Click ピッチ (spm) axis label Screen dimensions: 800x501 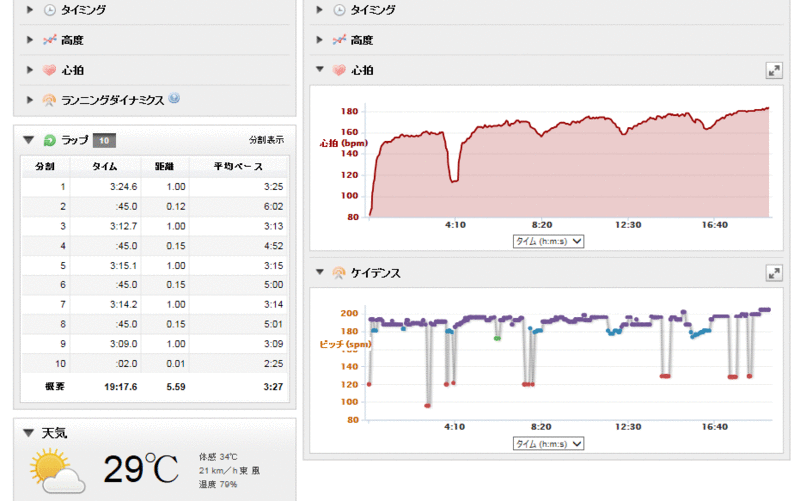point(345,344)
